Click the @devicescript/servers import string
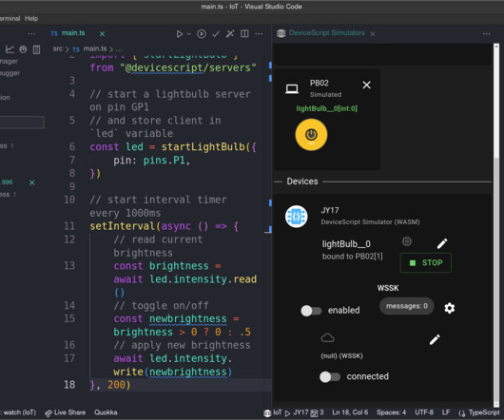Screen dimensions: 504x420 point(188,67)
